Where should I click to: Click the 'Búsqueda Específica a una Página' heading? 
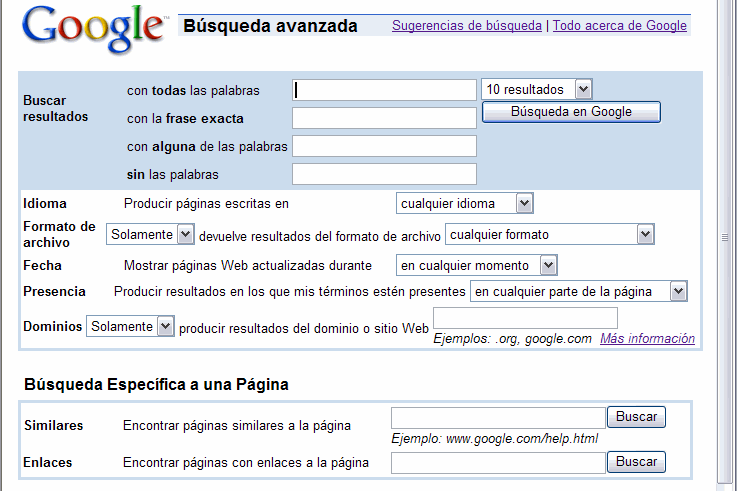[x=156, y=384]
